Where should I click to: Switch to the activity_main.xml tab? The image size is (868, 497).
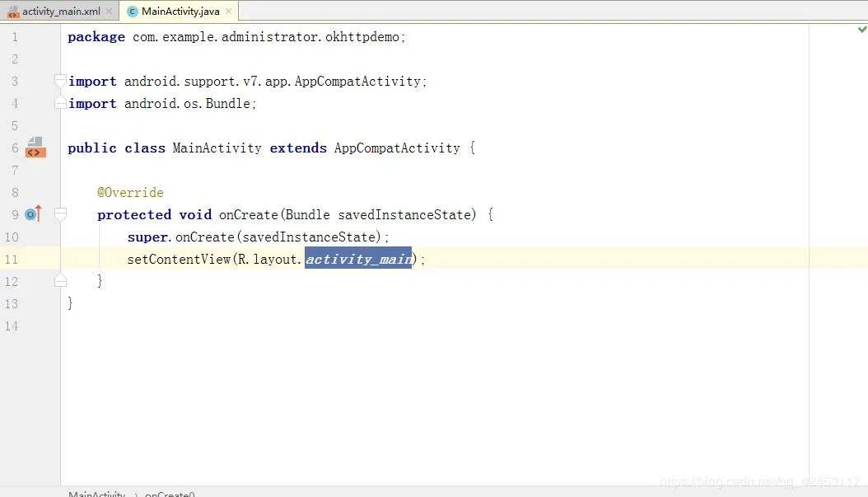pyautogui.click(x=58, y=11)
